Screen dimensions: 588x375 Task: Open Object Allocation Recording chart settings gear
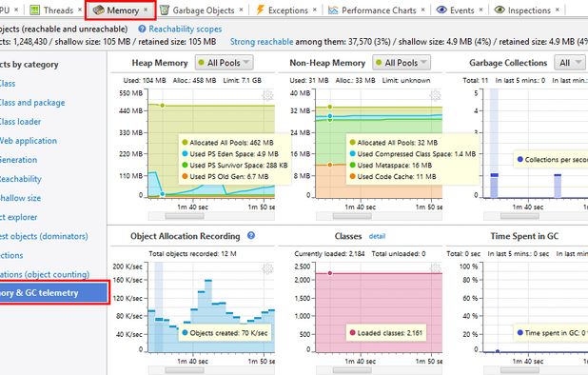(267, 268)
